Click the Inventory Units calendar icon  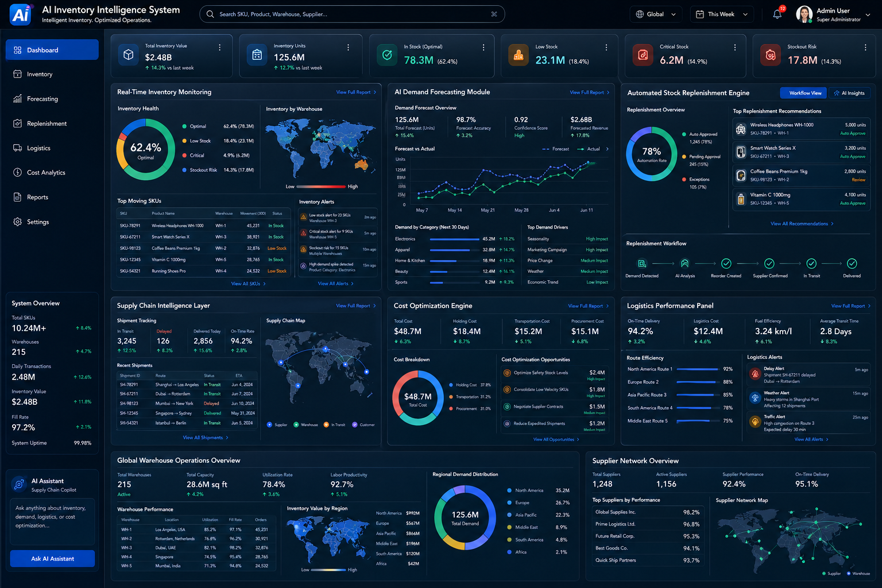pyautogui.click(x=257, y=55)
